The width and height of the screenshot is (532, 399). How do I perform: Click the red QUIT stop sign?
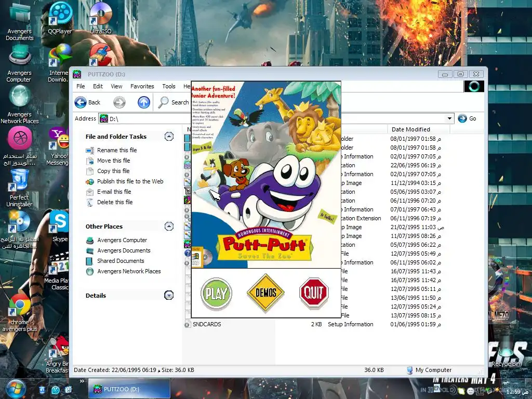(x=314, y=293)
